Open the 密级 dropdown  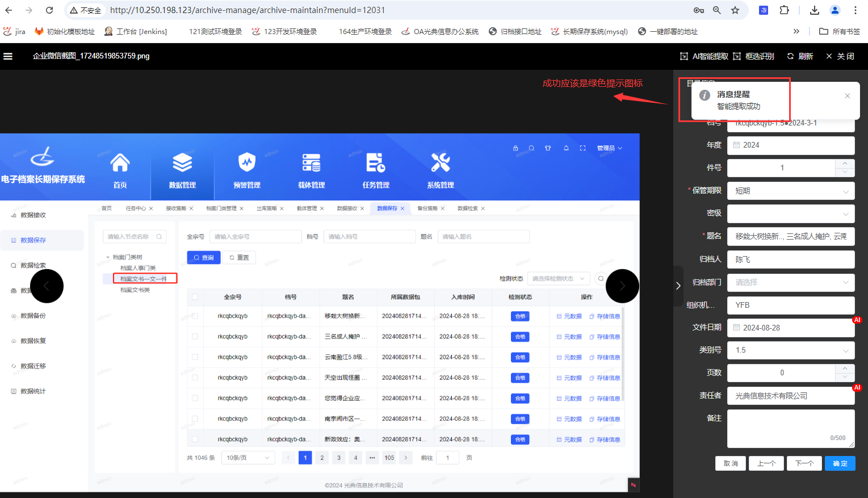coord(791,214)
